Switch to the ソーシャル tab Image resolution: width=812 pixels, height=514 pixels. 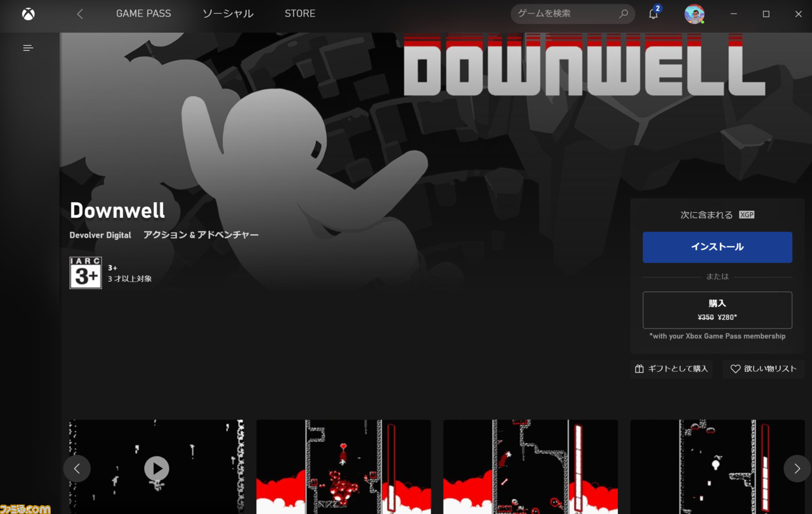tap(228, 13)
